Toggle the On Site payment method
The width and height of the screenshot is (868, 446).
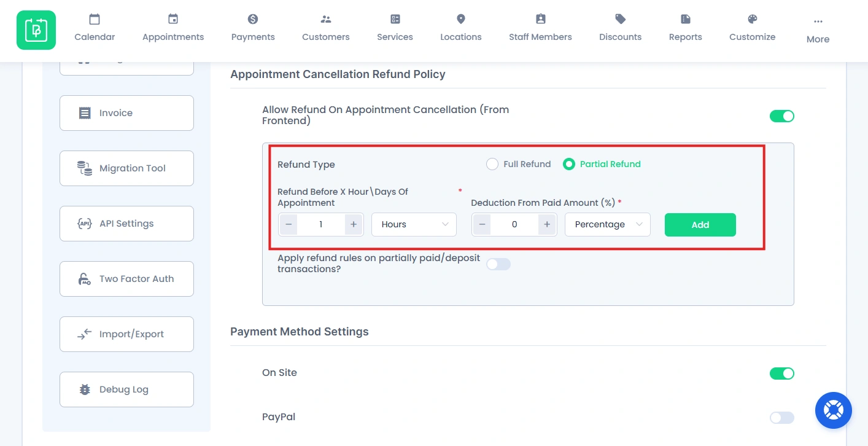pyautogui.click(x=782, y=374)
